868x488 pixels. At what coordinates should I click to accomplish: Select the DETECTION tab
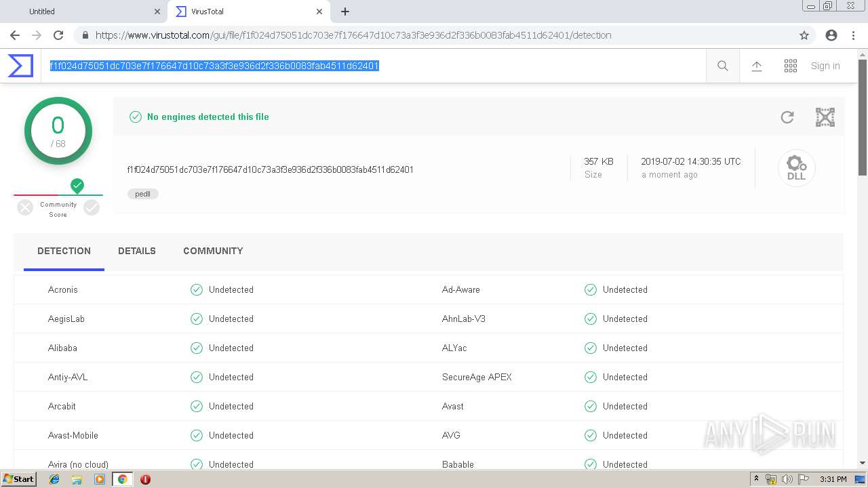[64, 251]
